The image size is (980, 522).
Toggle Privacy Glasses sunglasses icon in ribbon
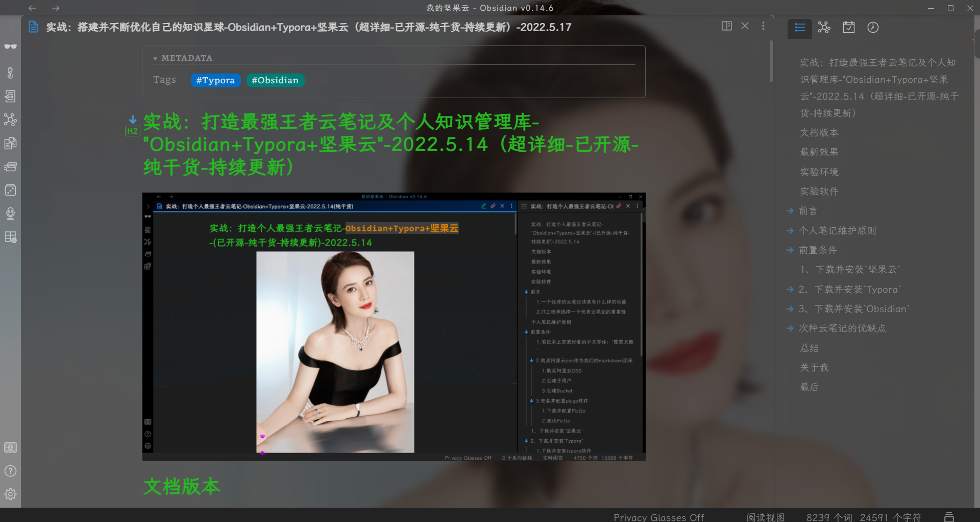10,46
